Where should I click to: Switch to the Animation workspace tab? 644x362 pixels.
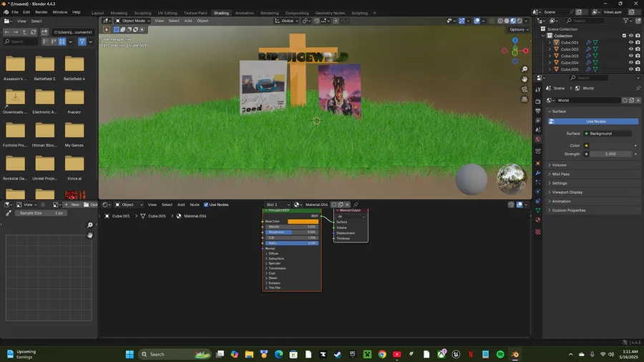pyautogui.click(x=245, y=13)
